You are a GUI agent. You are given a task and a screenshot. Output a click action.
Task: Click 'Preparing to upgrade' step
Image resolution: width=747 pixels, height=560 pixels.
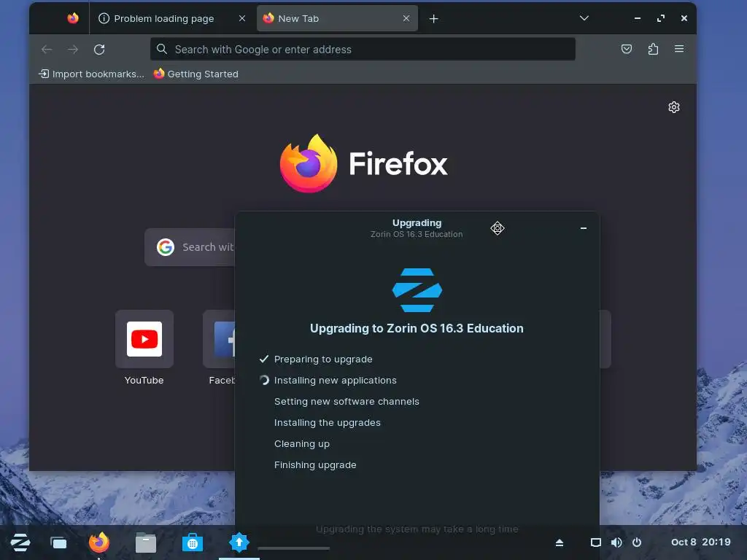323,359
